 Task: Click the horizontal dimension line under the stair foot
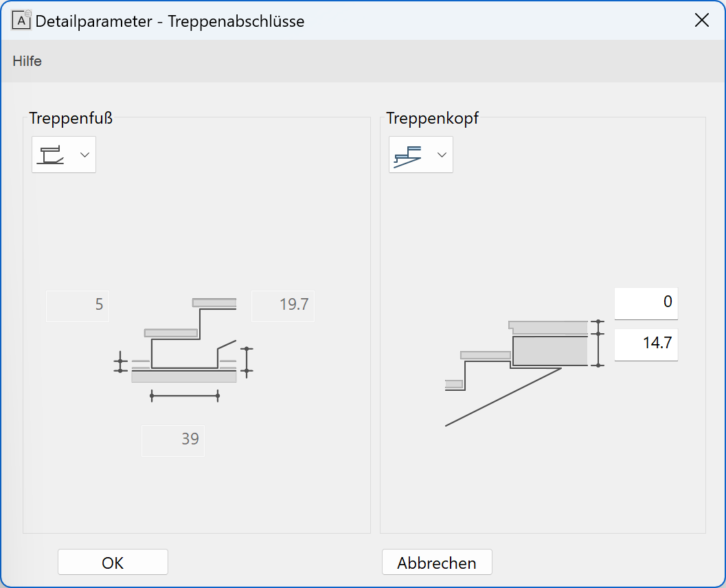(x=184, y=395)
